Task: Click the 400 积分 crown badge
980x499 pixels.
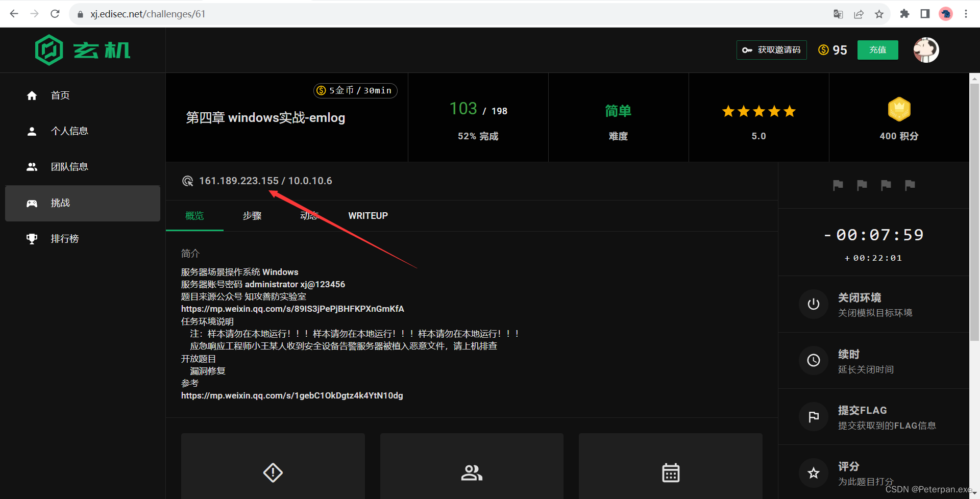Action: pyautogui.click(x=899, y=109)
